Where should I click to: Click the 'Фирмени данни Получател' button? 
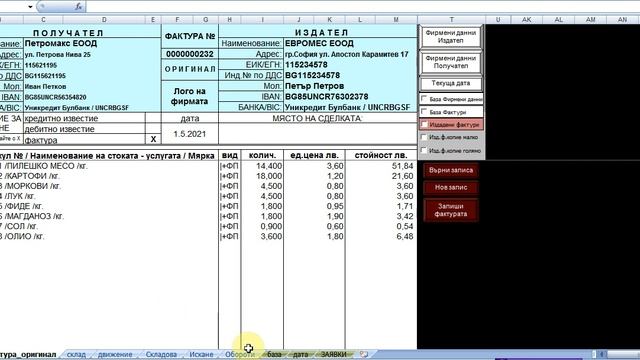point(451,62)
